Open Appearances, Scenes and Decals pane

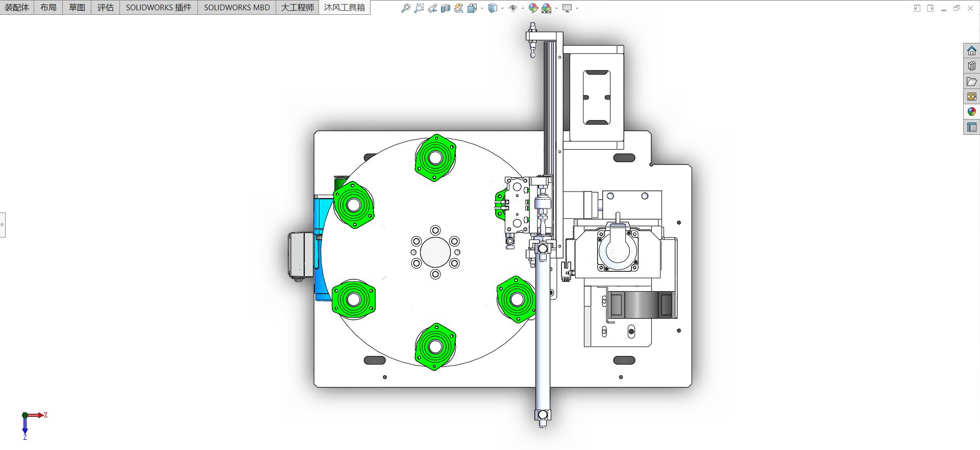(972, 112)
